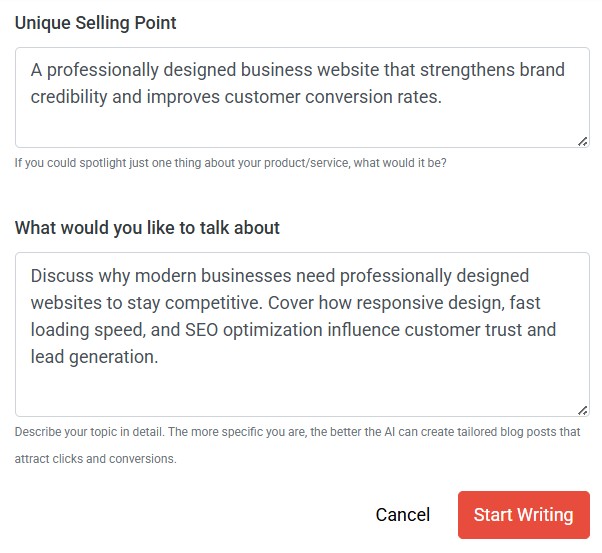This screenshot has width=602, height=553.
Task: Click the spotlight hint text below first field
Action: [x=230, y=162]
